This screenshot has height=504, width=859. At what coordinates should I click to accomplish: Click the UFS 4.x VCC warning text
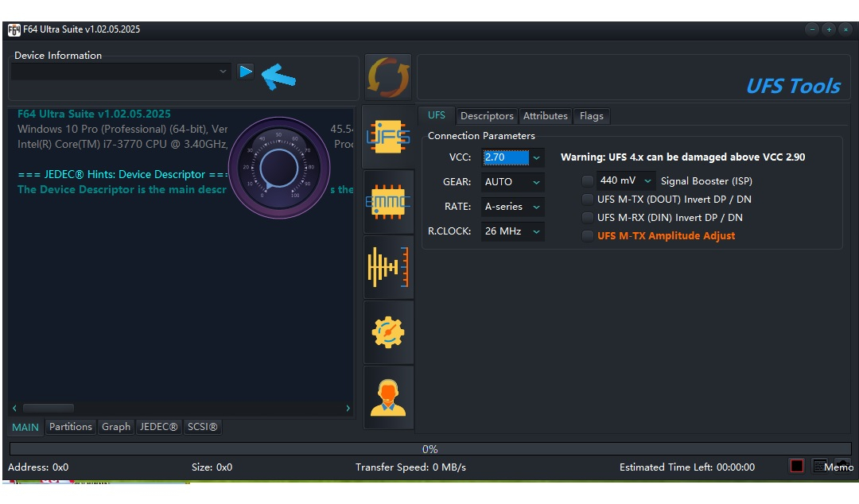point(682,157)
